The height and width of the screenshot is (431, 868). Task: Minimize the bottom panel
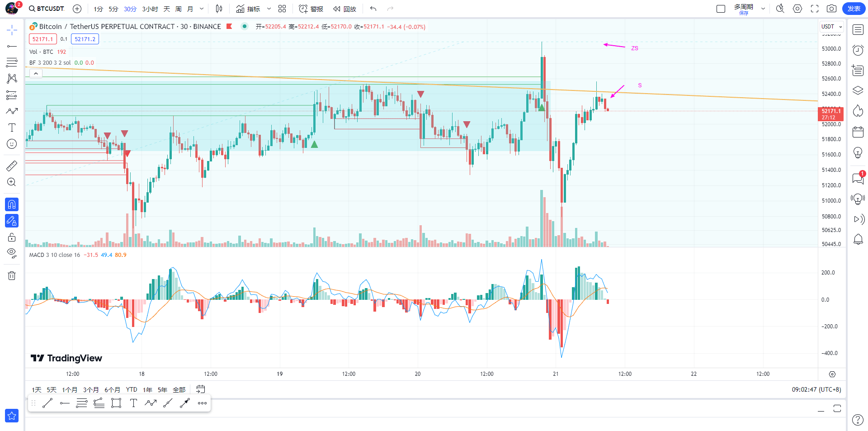(821, 410)
